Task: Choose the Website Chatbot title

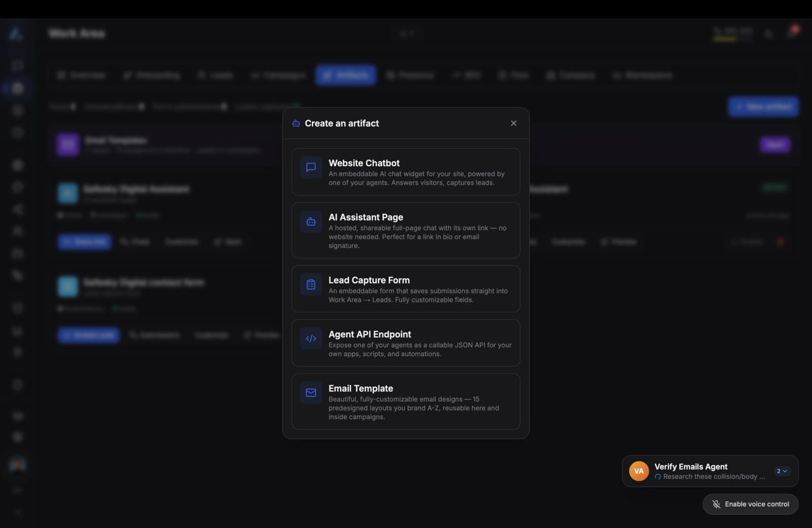Action: (364, 163)
